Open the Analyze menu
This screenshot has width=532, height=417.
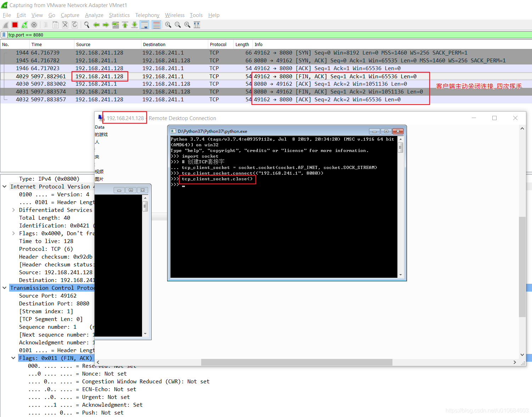[94, 15]
